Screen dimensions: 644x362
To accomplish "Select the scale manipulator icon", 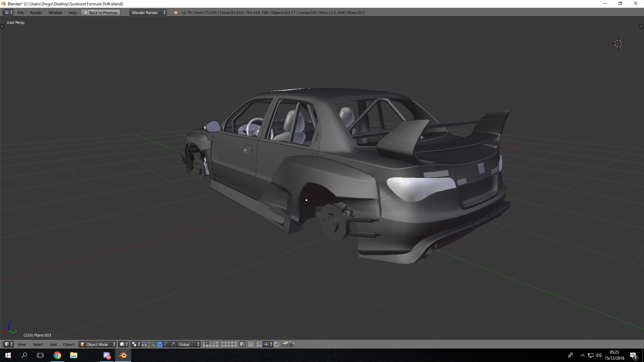I will point(173,344).
